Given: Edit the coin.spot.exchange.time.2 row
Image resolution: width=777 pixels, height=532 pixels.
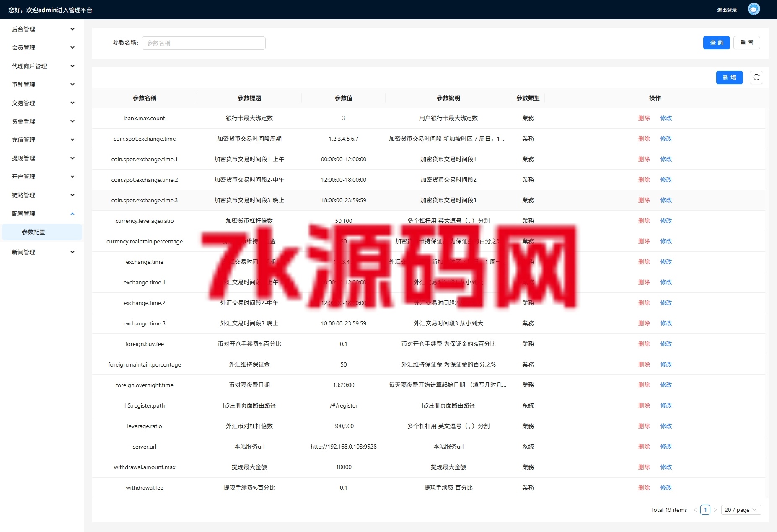Looking at the screenshot, I should (x=666, y=180).
